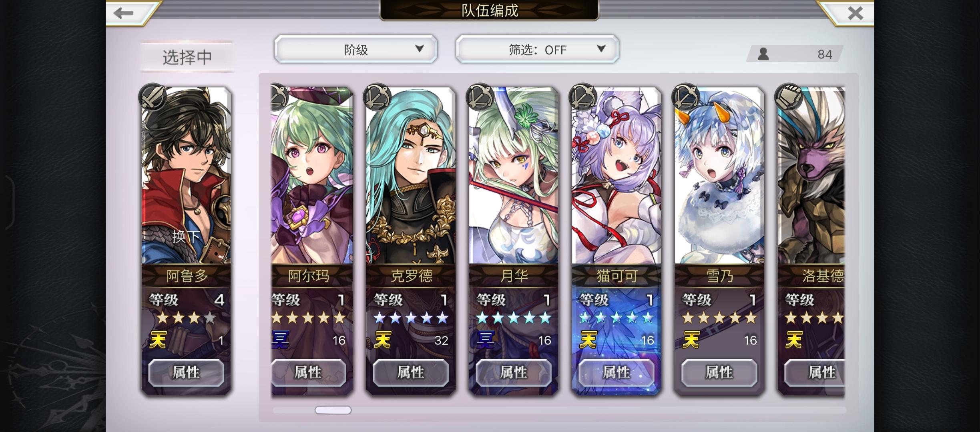Click the gauntlet class icon on 洛基德
The image size is (980, 432).
click(x=789, y=97)
